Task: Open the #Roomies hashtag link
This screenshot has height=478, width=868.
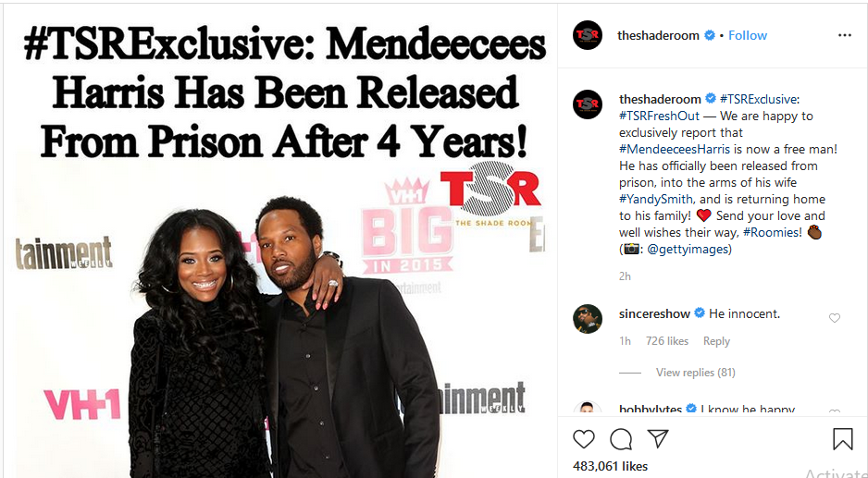Action: click(x=773, y=232)
